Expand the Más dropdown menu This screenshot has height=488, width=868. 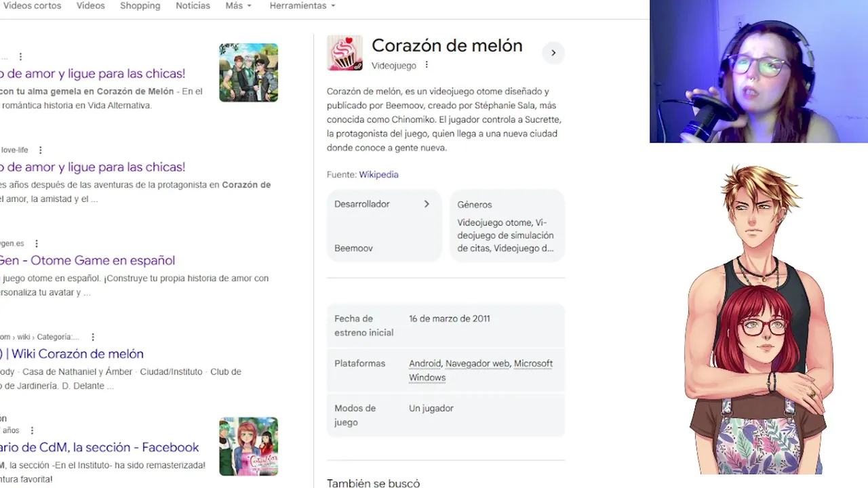[239, 5]
